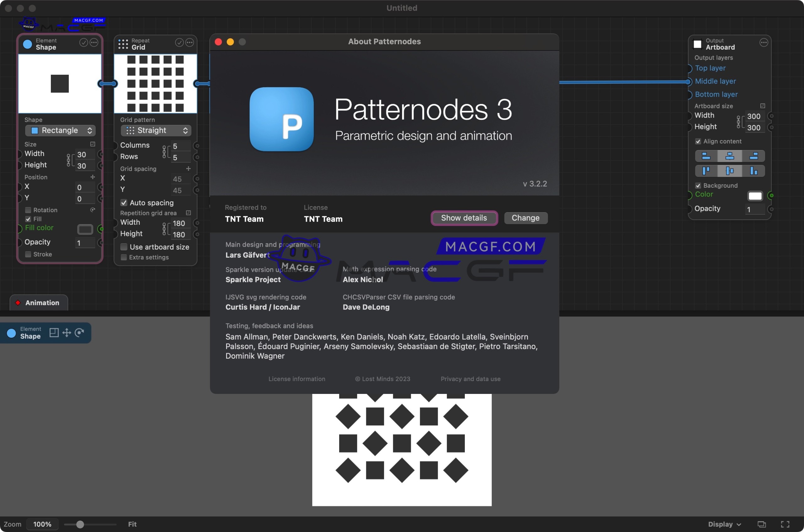This screenshot has height=532, width=804.
Task: Click the move tool on Element Shape toolbar
Action: [67, 332]
